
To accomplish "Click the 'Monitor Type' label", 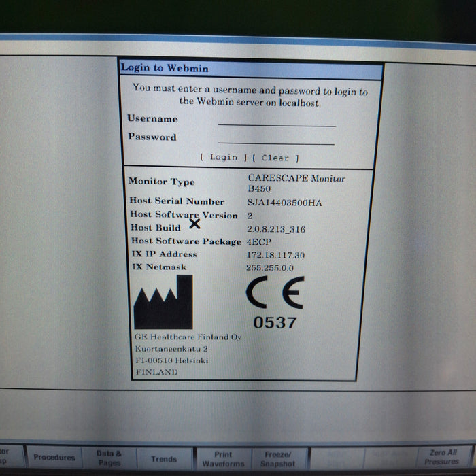I will click(162, 182).
